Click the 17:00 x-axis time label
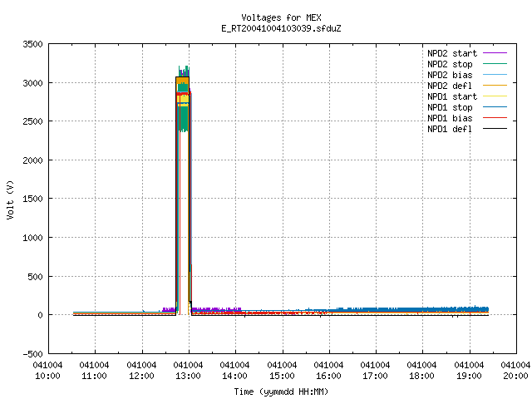Viewport: 532px width, 399px height. click(x=375, y=376)
